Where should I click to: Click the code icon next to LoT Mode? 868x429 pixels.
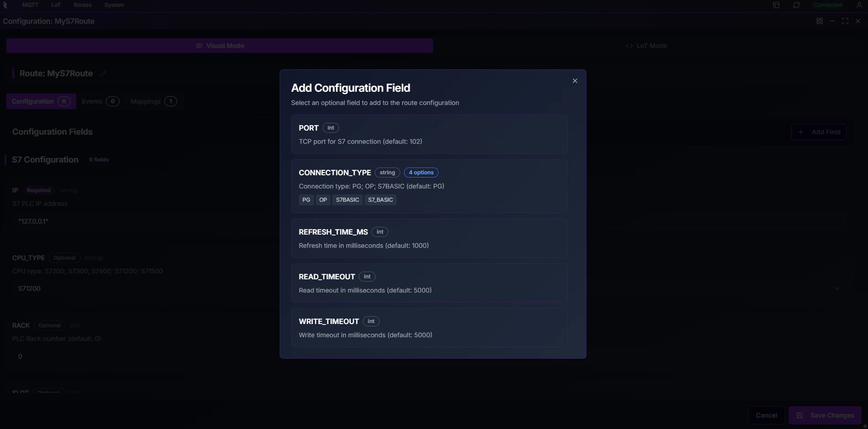click(x=628, y=45)
